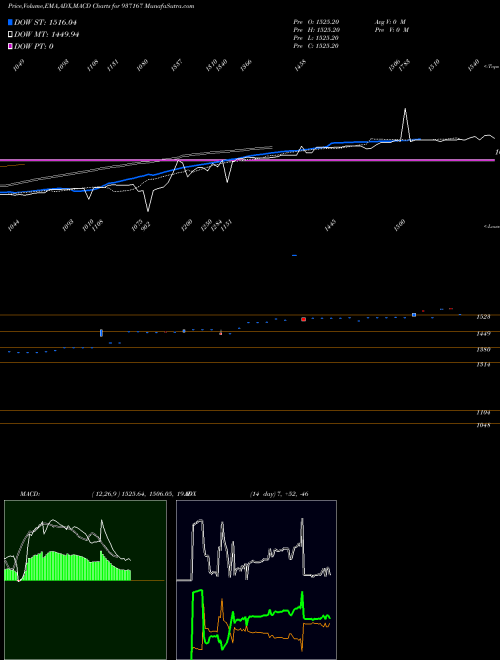Click the chart title mentioning MunafaSutra.com
500x660 pixels.
[x=101, y=6]
